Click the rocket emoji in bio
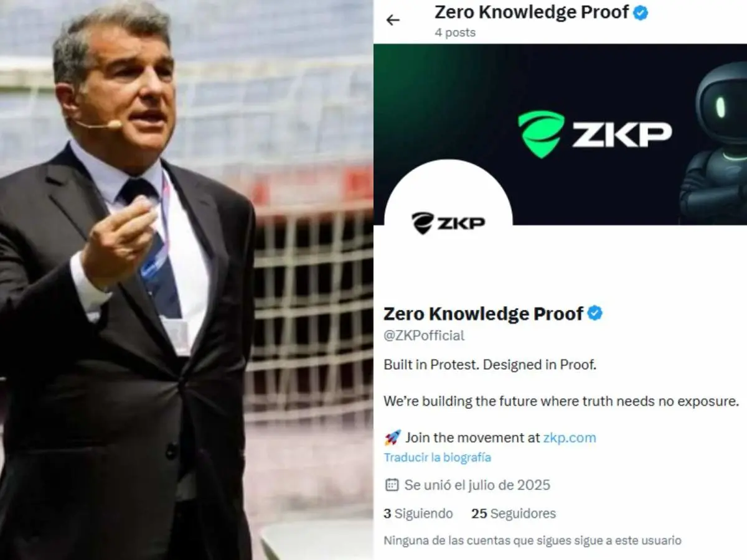 point(392,437)
